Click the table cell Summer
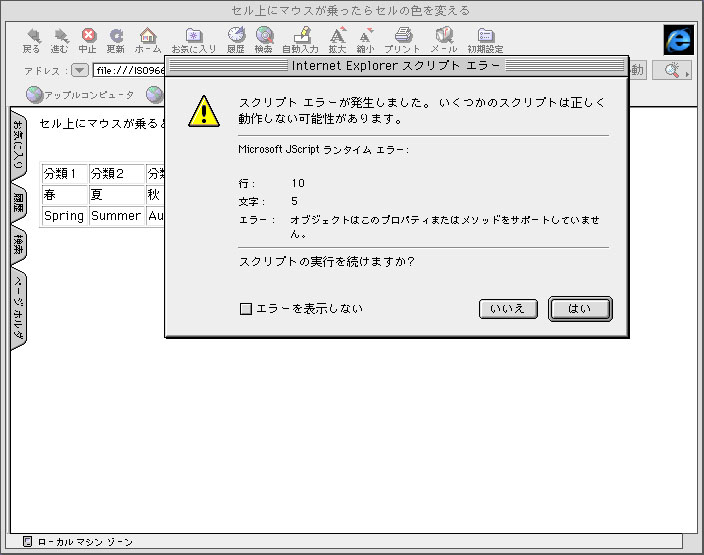Image resolution: width=704 pixels, height=555 pixels. click(117, 216)
